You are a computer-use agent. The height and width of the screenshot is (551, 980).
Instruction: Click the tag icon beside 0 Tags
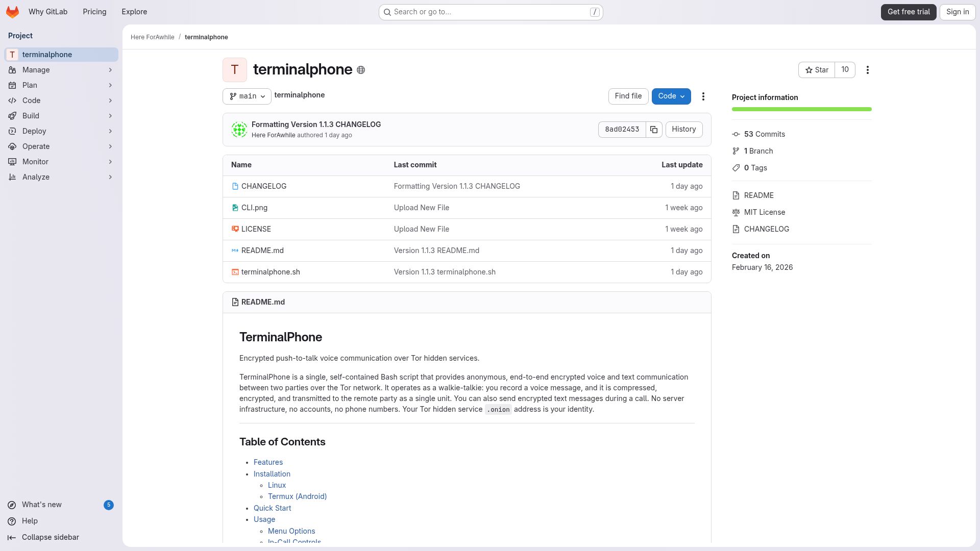[736, 168]
